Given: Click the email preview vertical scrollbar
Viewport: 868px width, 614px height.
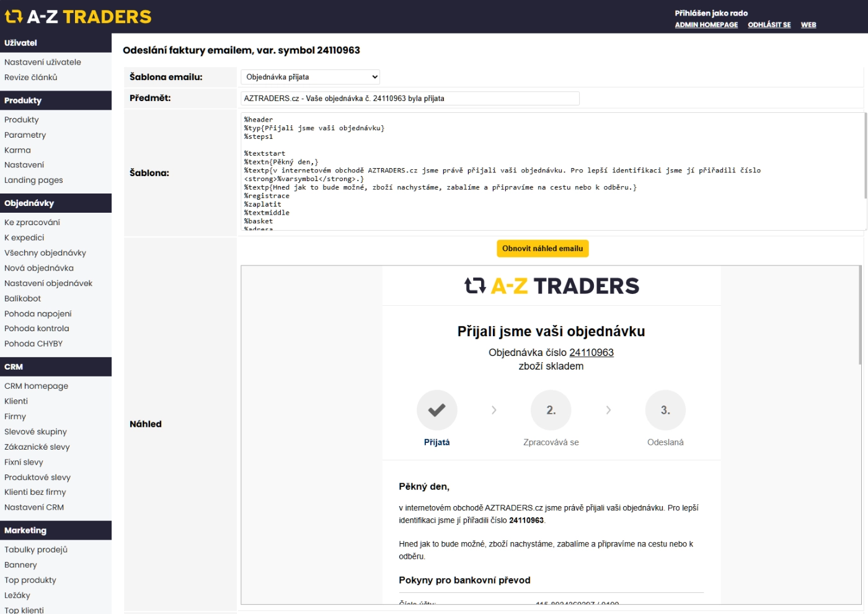Looking at the screenshot, I should (859, 316).
